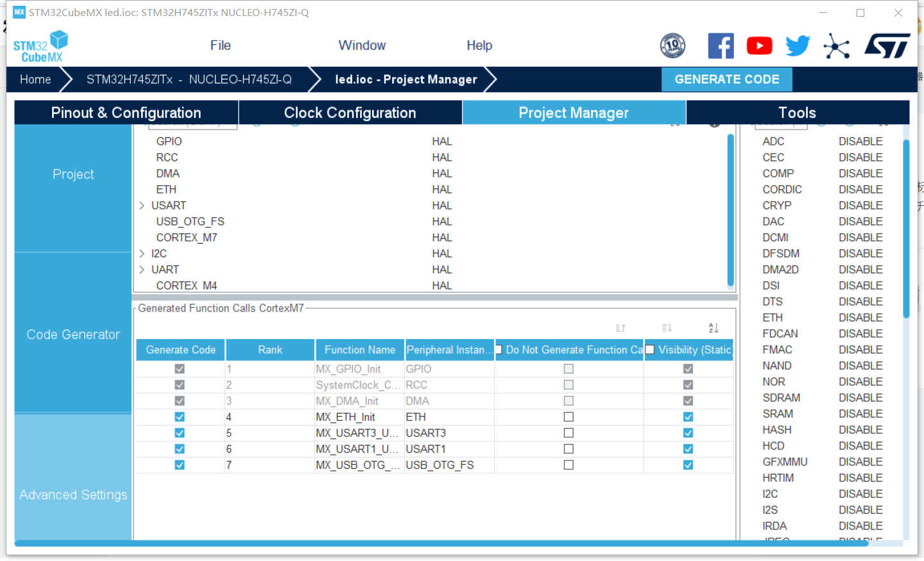
Task: Toggle Do Not Generate Function Call header checkbox
Action: tap(498, 349)
